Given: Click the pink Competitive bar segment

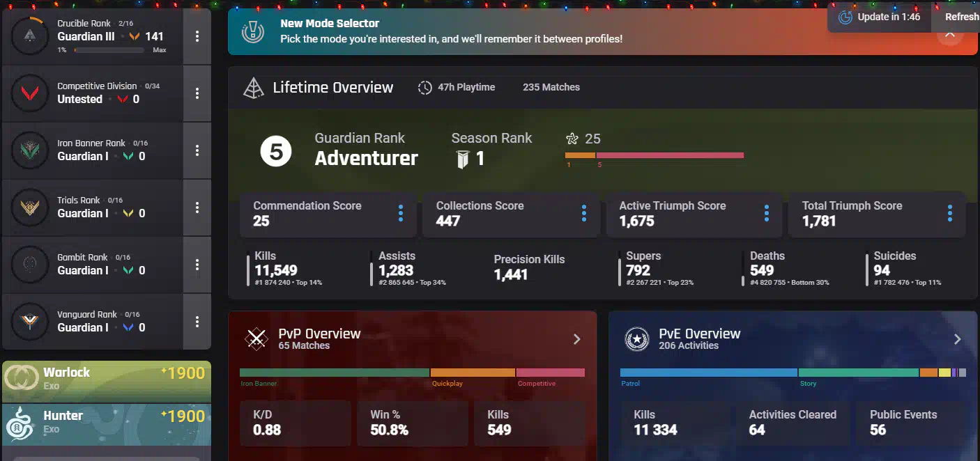Looking at the screenshot, I should 551,373.
